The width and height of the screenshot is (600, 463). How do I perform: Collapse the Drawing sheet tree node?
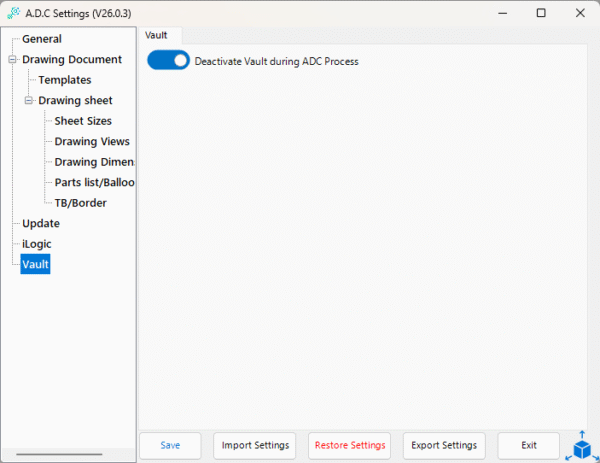pos(28,100)
